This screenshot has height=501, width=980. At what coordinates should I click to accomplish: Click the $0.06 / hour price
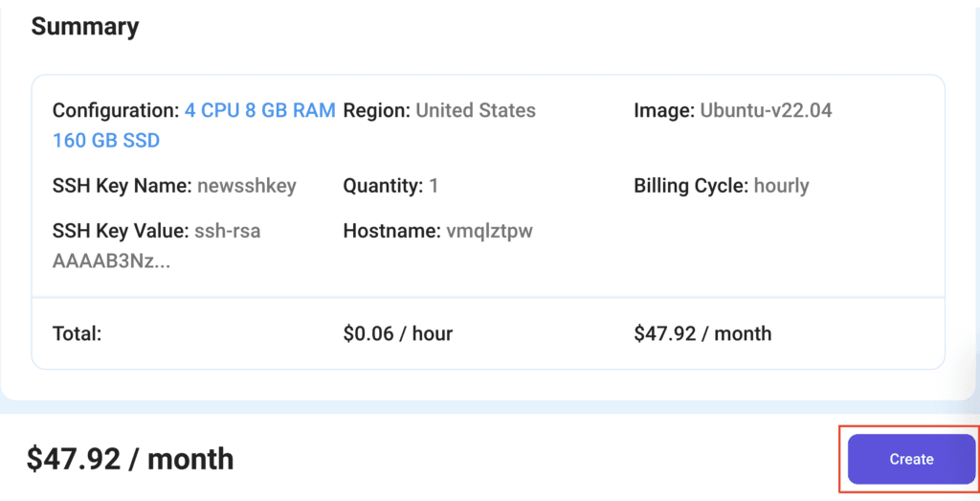[397, 333]
